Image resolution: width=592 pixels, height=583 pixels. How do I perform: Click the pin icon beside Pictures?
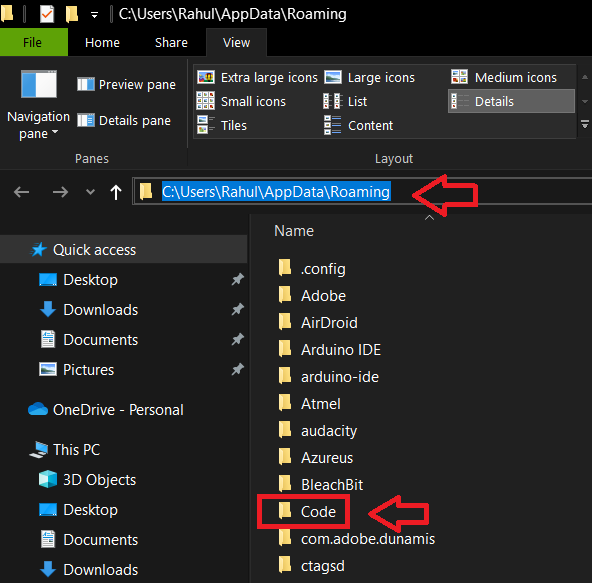click(x=237, y=369)
